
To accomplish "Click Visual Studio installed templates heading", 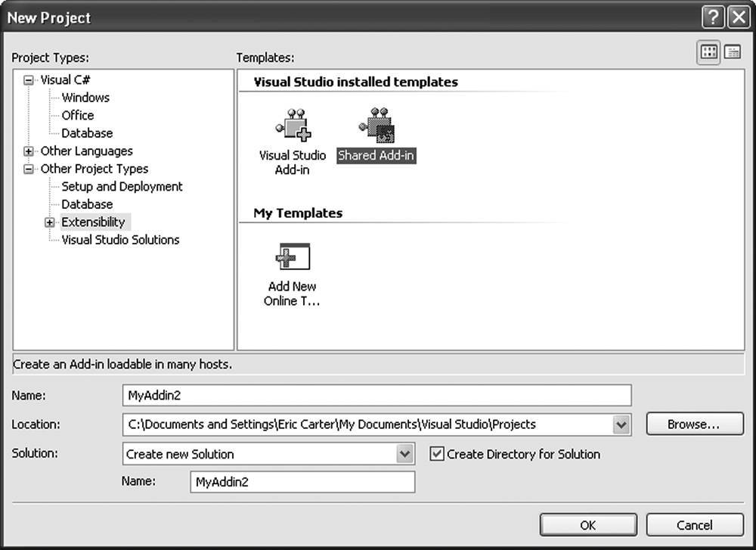I will [x=356, y=82].
